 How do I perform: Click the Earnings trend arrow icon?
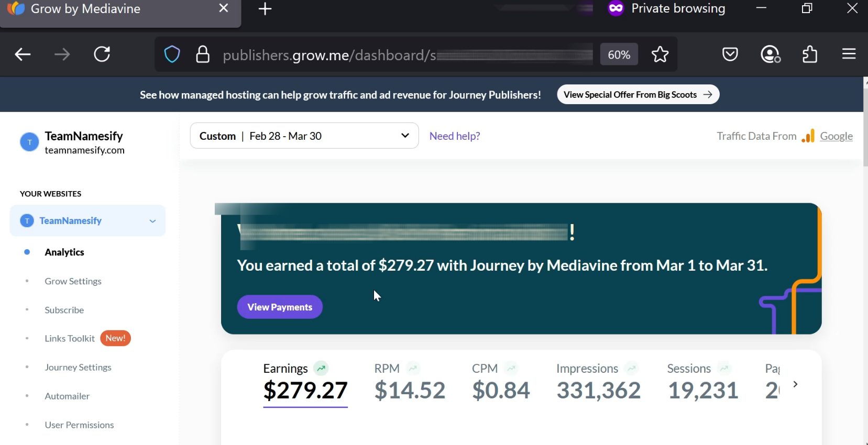(x=321, y=369)
